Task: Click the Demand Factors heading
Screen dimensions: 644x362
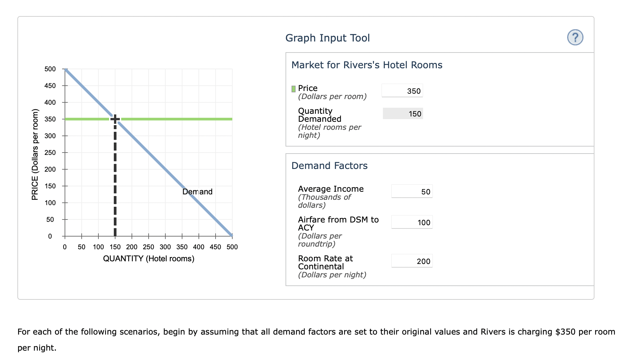Action: click(329, 166)
